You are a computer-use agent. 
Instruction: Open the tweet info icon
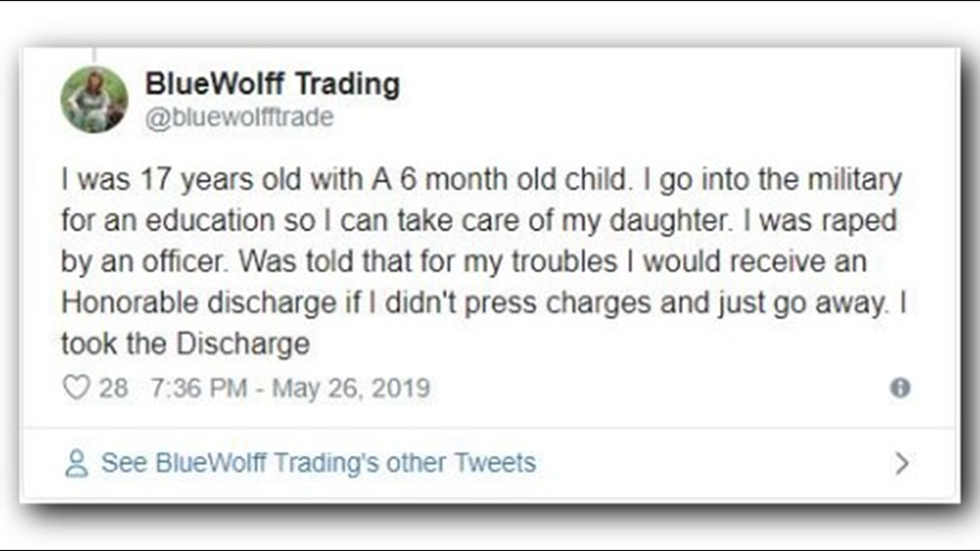(900, 388)
